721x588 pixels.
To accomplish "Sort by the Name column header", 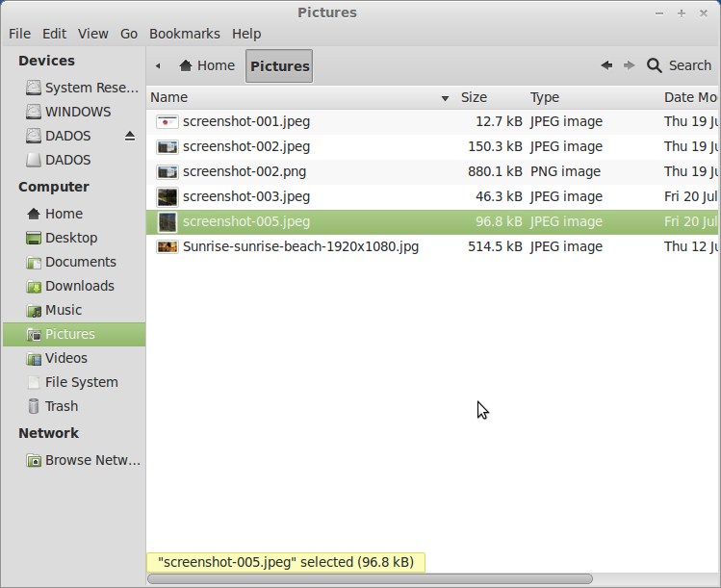I will coord(301,97).
